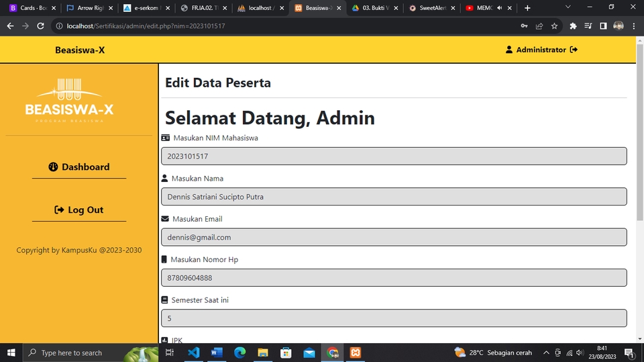Open Visual Studio Code from taskbar
Screen dimensions: 644x362
pos(193,353)
